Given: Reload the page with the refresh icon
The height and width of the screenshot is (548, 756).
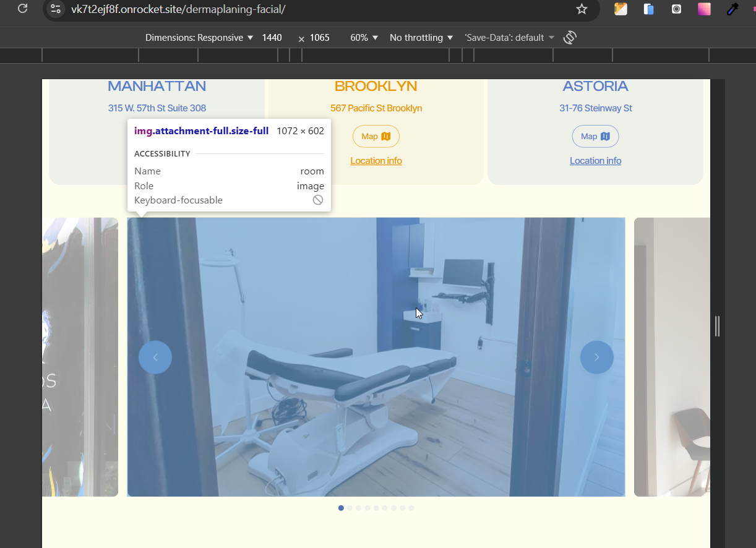Looking at the screenshot, I should (x=23, y=9).
